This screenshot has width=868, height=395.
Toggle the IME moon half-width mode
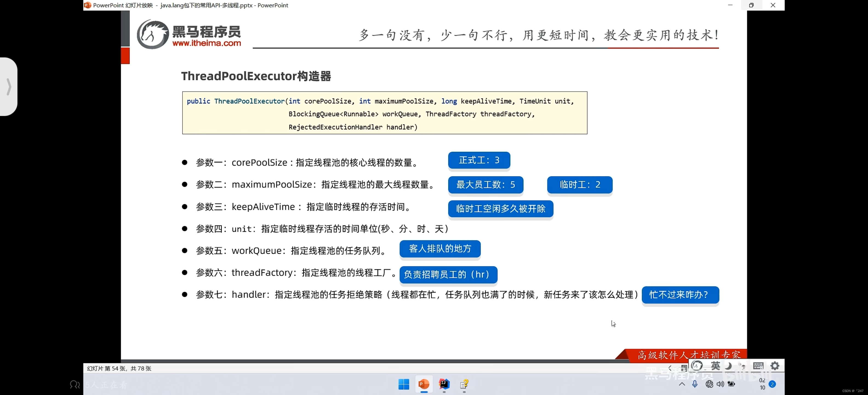(728, 366)
